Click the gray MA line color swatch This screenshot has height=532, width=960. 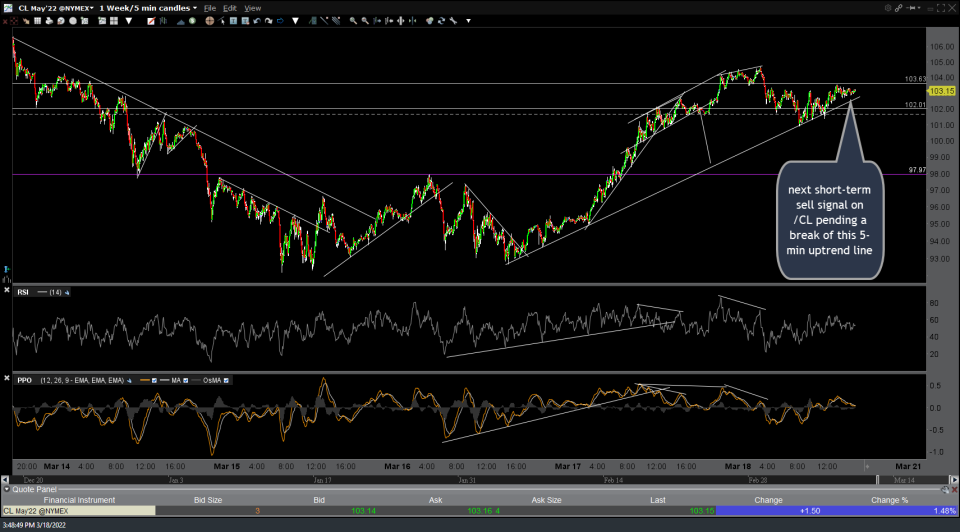(x=164, y=381)
